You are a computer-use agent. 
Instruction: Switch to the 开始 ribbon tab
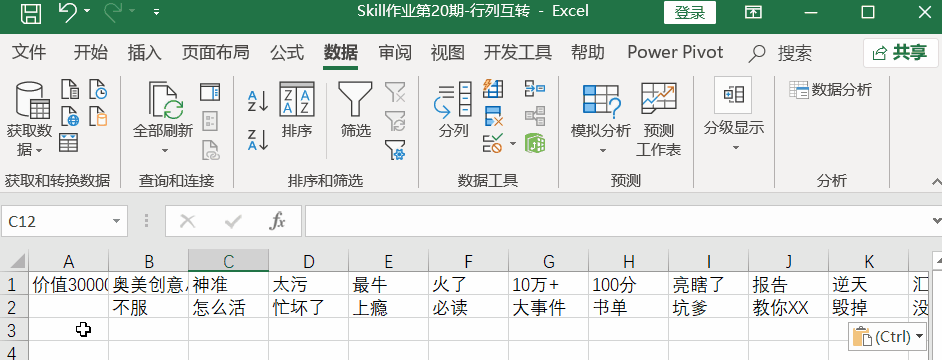coord(91,52)
